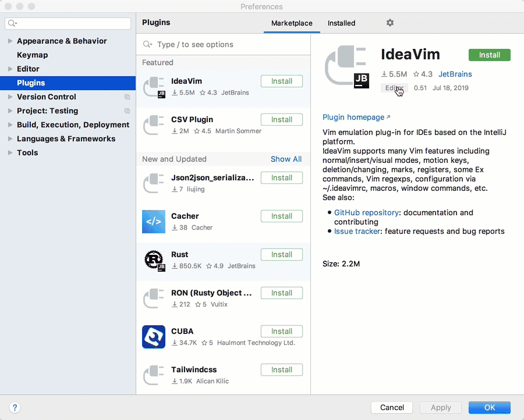This screenshot has width=524, height=420.
Task: Open the Plugin homepage link
Action: [353, 117]
